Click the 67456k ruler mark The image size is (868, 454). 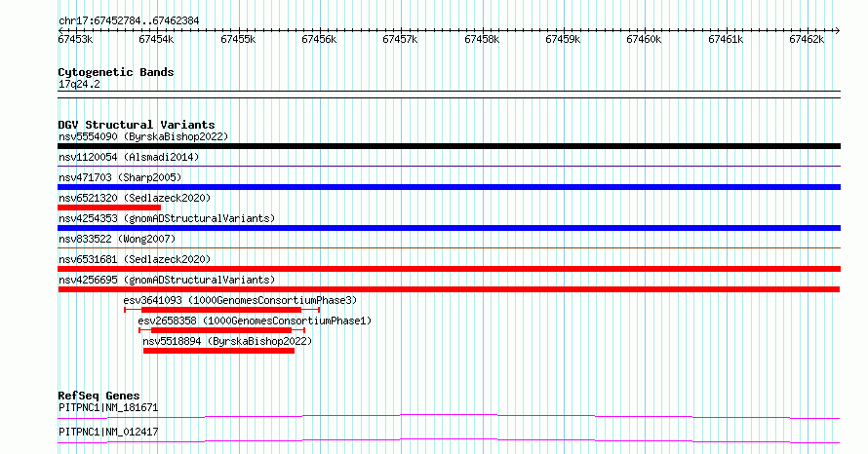pyautogui.click(x=319, y=39)
